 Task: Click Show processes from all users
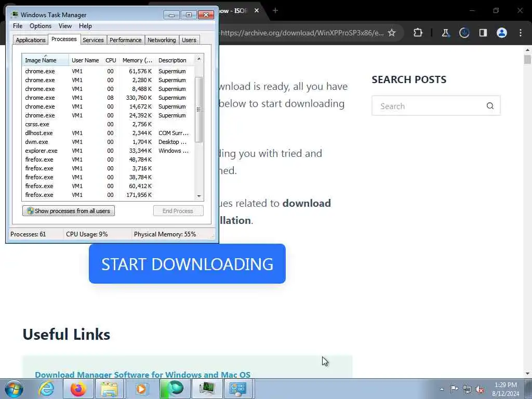pyautogui.click(x=69, y=211)
